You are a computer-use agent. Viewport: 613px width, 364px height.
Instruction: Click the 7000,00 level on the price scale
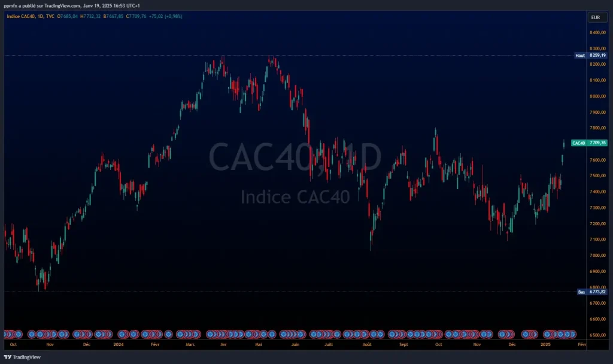click(598, 255)
